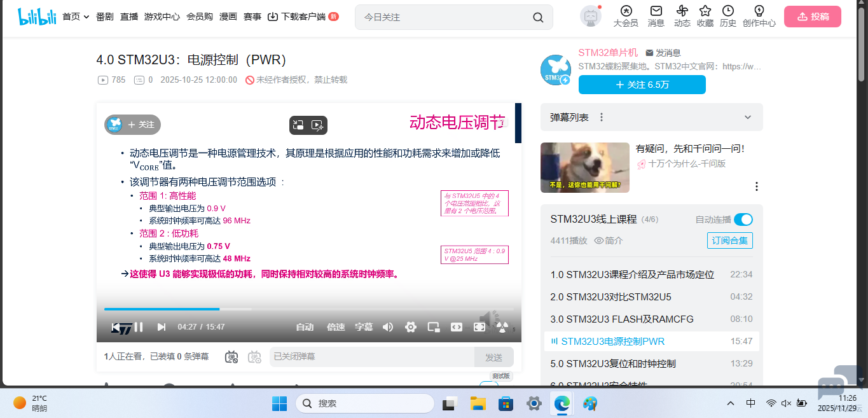868x418 pixels.
Task: Open the 收藏 favorites page
Action: pos(705,16)
